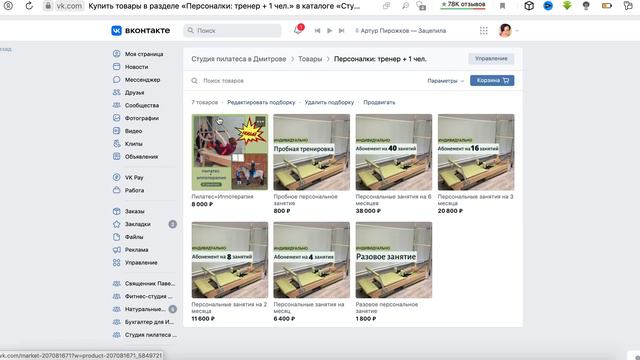Open Реклама in the sidebar
This screenshot has height=360, width=640.
click(x=131, y=250)
